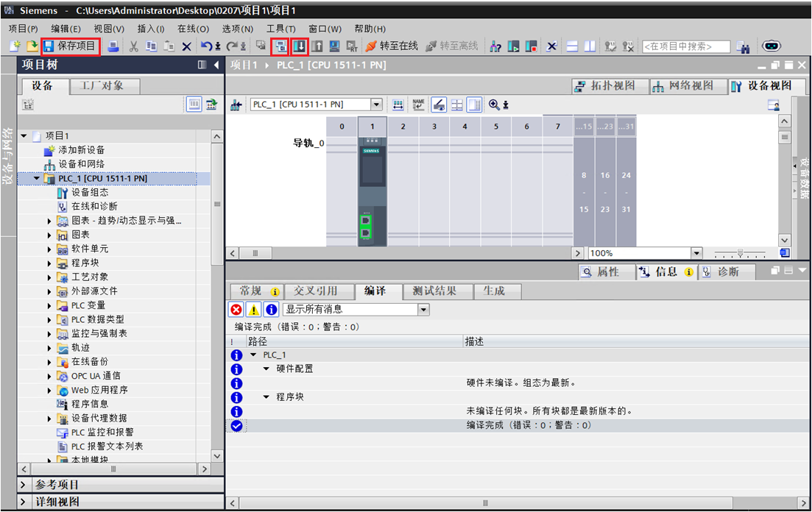Click the Open project toolbar icon
Screen dimensions: 812x512
pos(32,46)
